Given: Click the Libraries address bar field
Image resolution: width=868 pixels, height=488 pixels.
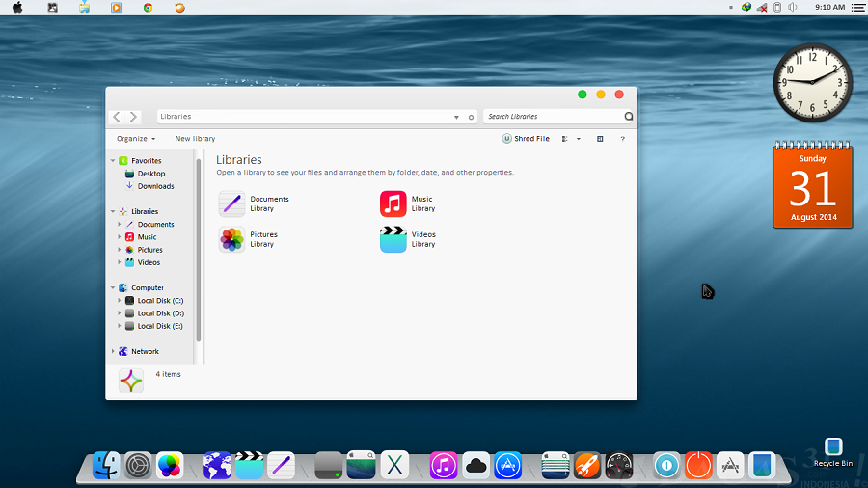Looking at the screenshot, I should tap(317, 116).
